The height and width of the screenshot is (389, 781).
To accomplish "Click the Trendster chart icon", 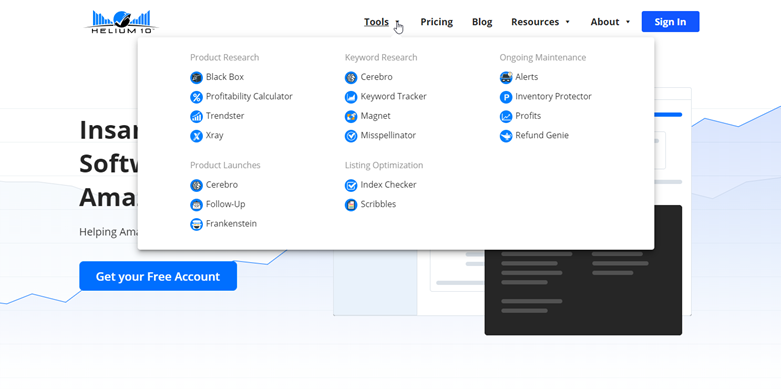I will tap(196, 117).
